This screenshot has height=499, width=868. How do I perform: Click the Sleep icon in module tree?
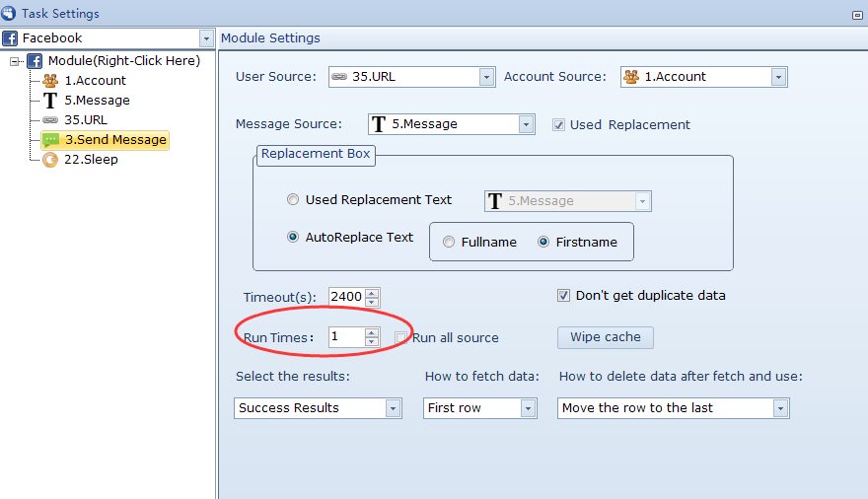pyautogui.click(x=50, y=160)
